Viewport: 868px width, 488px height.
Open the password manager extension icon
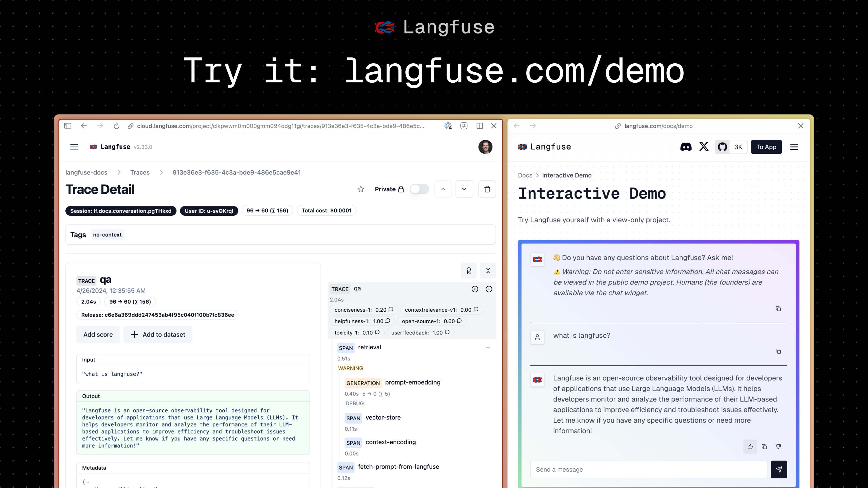coord(448,126)
